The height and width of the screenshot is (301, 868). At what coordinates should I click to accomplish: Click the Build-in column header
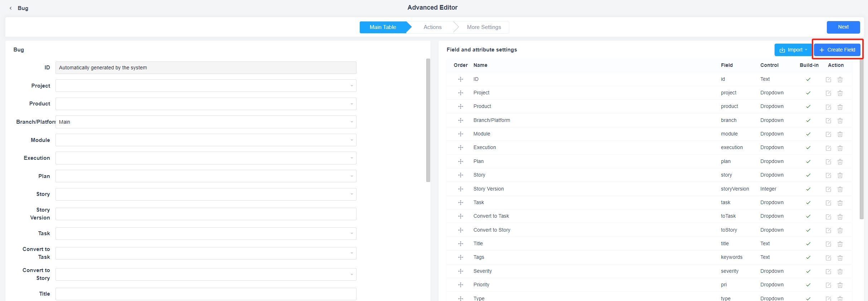pos(809,65)
